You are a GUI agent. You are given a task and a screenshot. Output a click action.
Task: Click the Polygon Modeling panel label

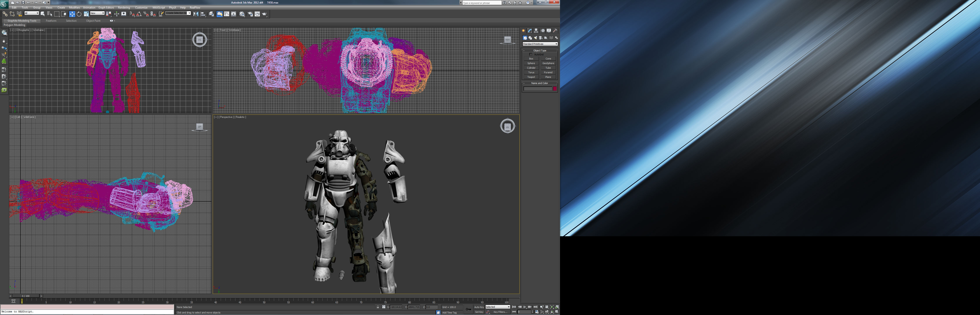(x=14, y=25)
